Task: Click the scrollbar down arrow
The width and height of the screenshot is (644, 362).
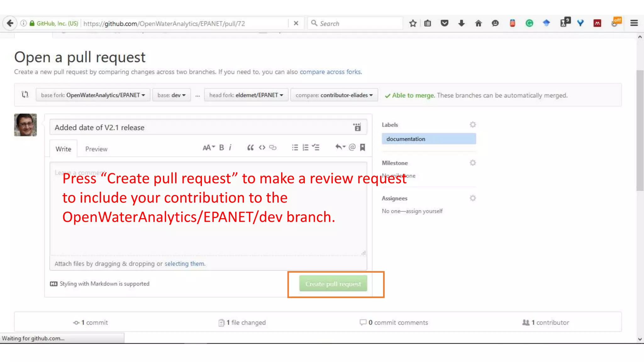Action: click(640, 339)
